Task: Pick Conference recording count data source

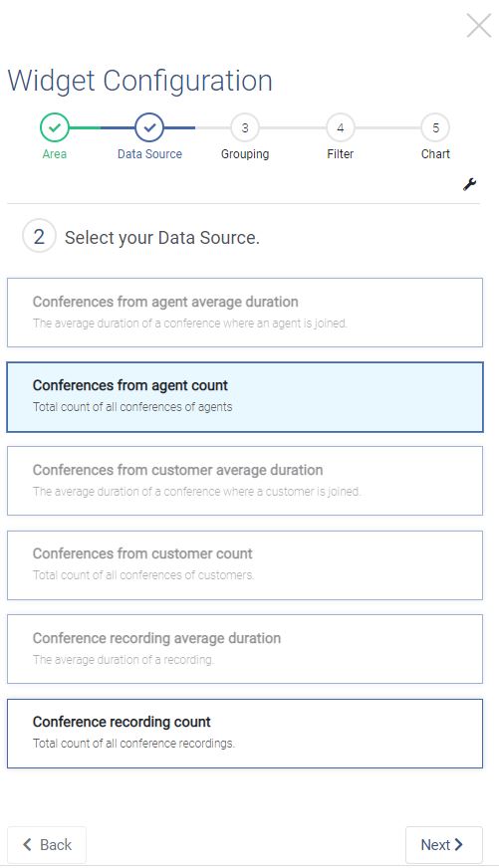Action: [x=245, y=734]
